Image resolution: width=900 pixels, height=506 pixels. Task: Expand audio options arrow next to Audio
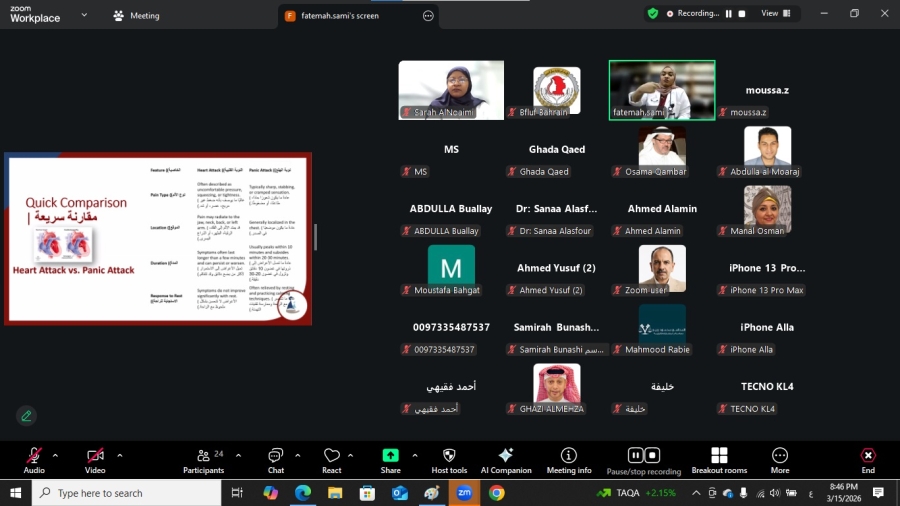coord(55,455)
